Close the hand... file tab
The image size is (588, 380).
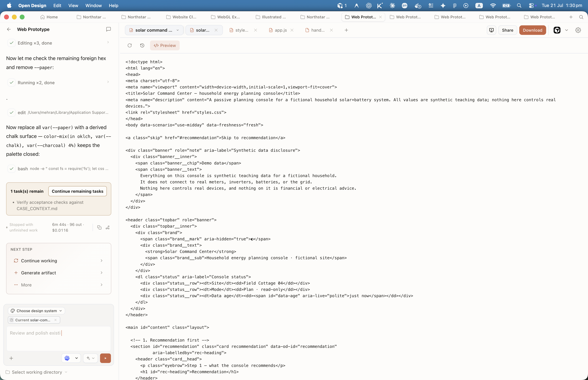pyautogui.click(x=331, y=30)
